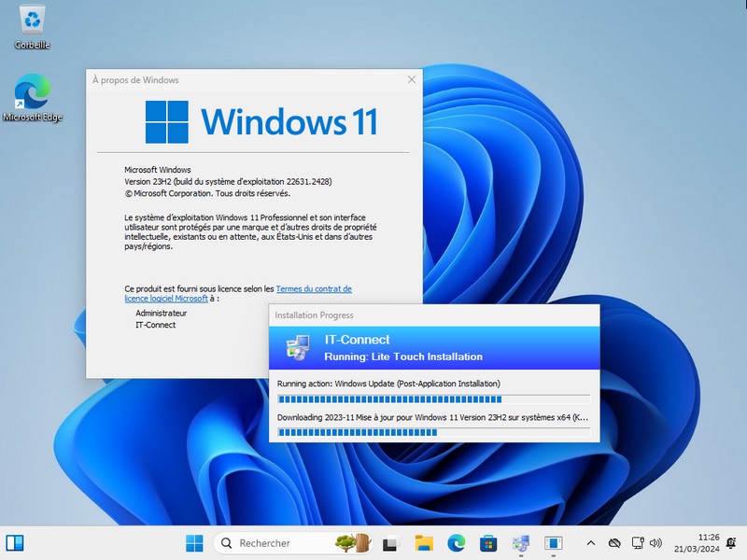Screen dimensions: 747x560
Task: Click the Administrateur licensee name
Action: coord(161,313)
